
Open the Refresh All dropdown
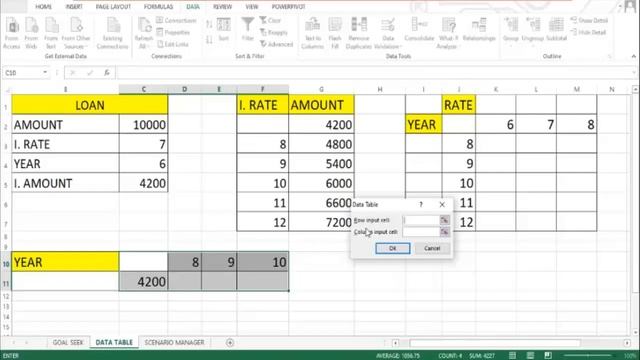click(x=143, y=33)
